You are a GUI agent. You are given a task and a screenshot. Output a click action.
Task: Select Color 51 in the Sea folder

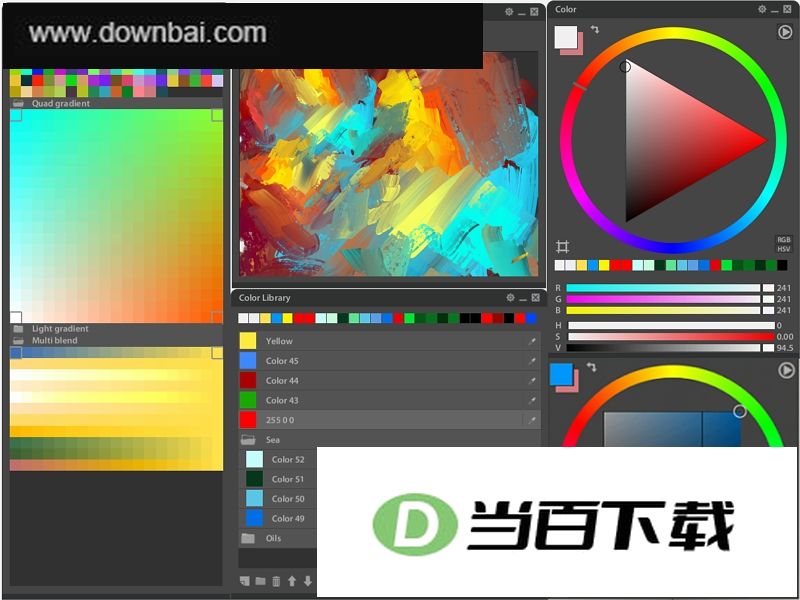coord(278,480)
